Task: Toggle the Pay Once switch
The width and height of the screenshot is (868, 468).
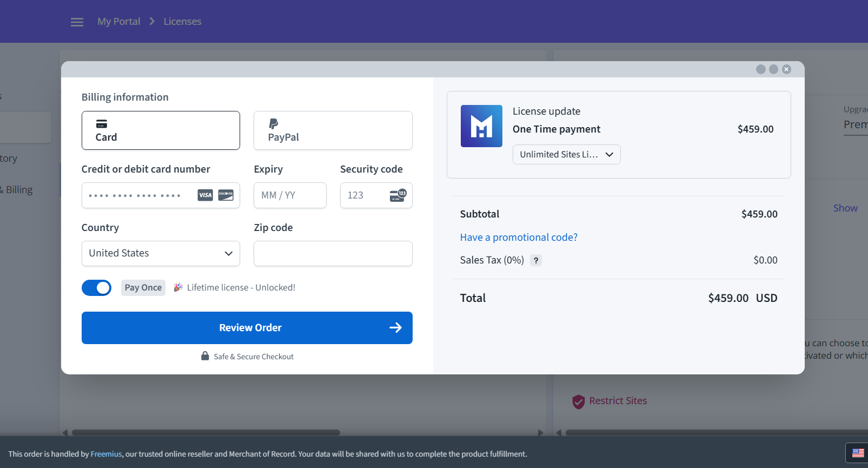Action: (x=96, y=288)
